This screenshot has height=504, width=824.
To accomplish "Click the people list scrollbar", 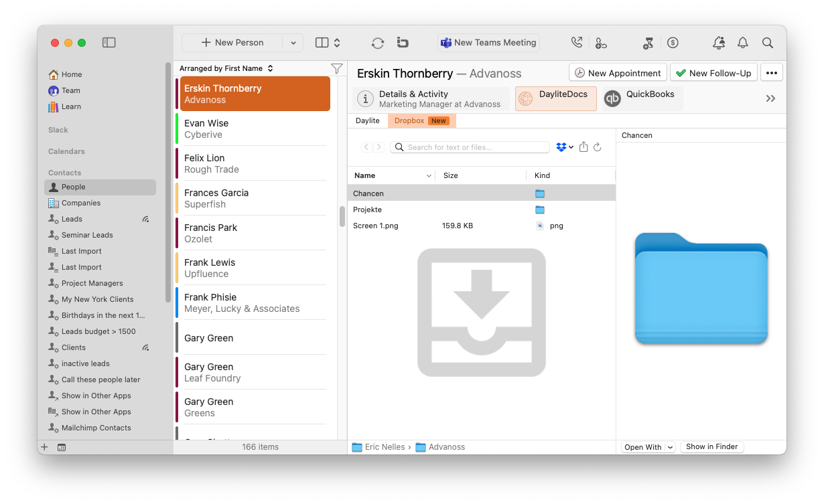I will (x=342, y=216).
